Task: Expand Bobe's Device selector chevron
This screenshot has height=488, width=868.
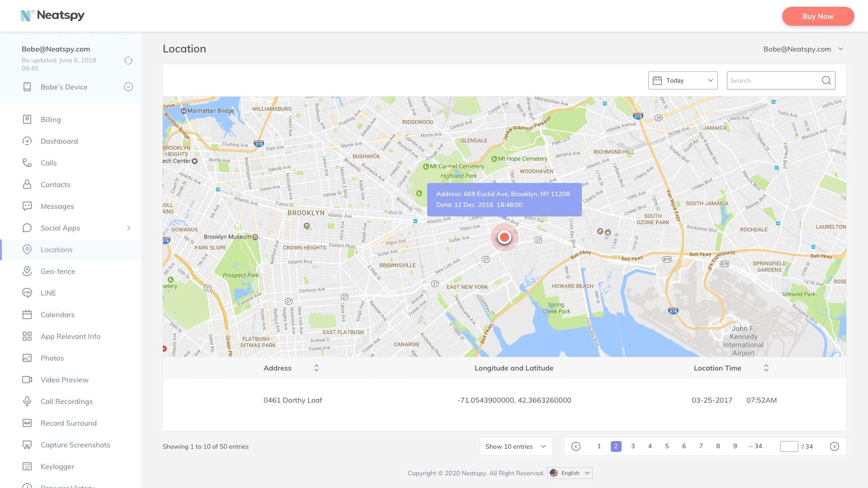Action: point(128,87)
